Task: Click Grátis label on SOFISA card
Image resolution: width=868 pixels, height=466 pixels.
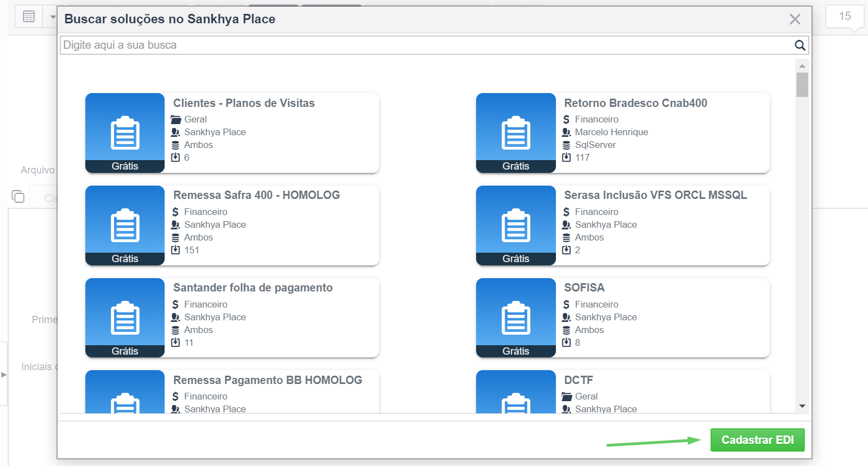Action: point(515,351)
